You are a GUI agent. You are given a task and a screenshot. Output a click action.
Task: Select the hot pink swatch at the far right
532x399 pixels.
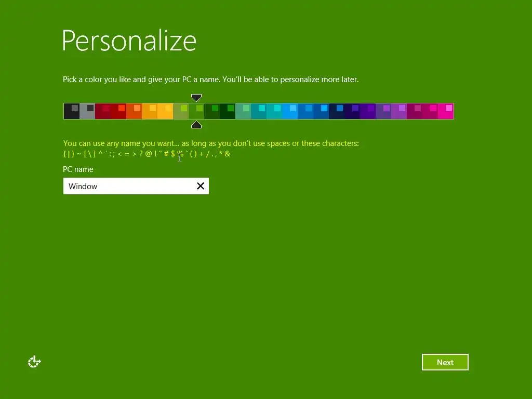coord(446,111)
